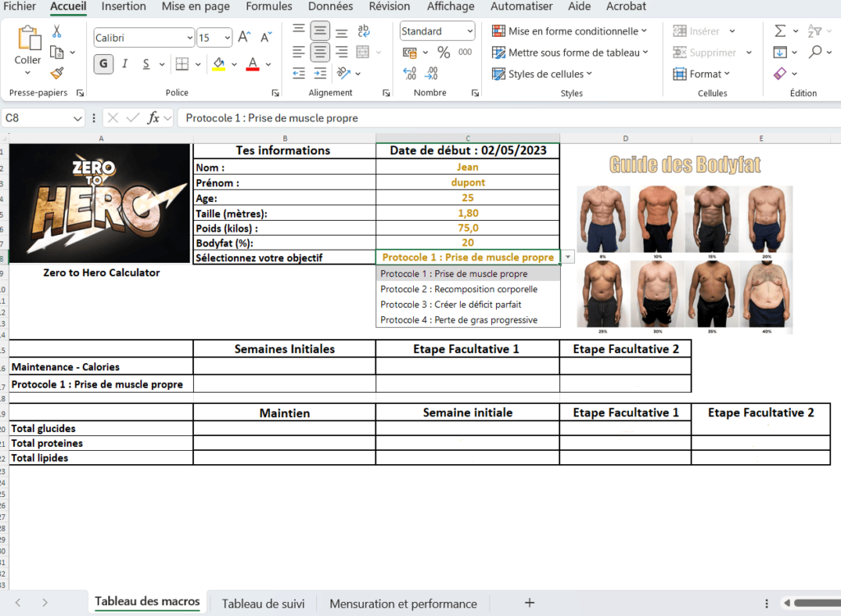Apply percent style icon
The height and width of the screenshot is (616, 841).
coord(443,52)
